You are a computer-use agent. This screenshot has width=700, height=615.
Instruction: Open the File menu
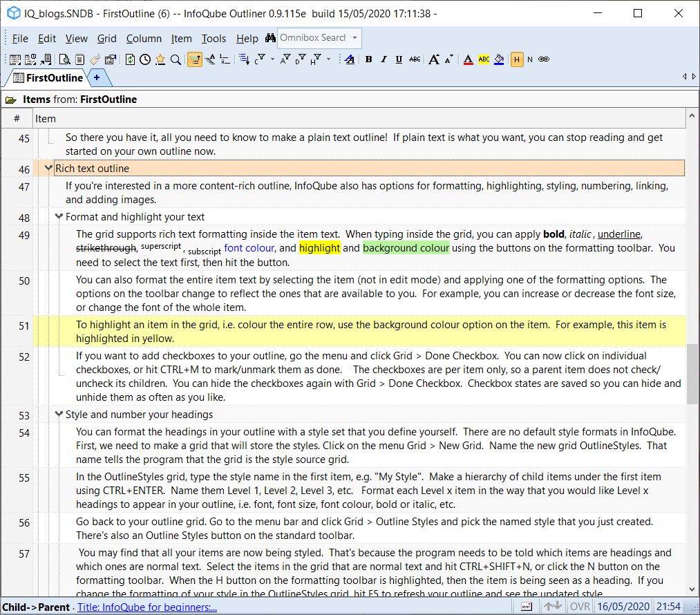[20, 39]
